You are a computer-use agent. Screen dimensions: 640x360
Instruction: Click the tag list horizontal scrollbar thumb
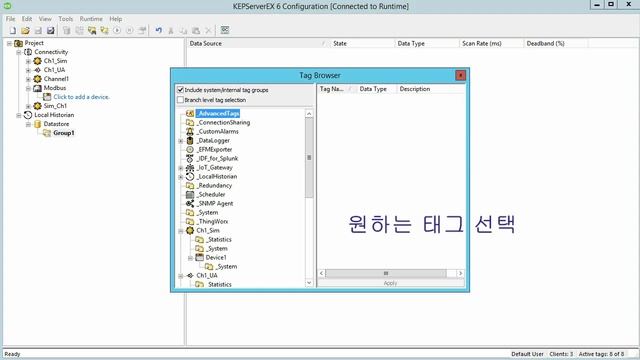386,273
